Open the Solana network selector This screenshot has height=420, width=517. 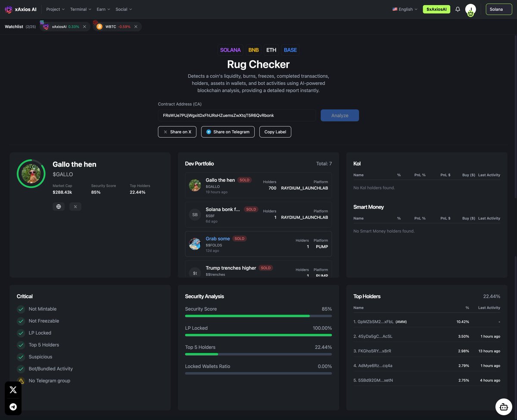coord(499,9)
